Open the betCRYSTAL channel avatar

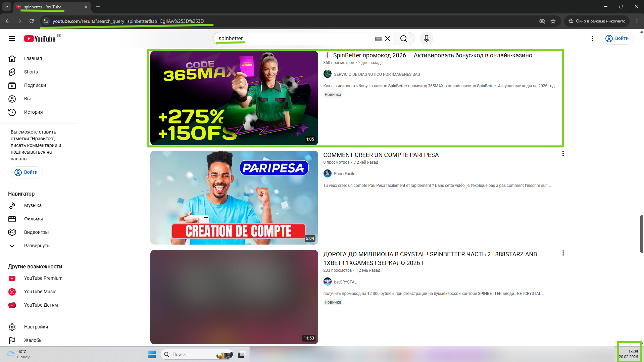click(328, 282)
